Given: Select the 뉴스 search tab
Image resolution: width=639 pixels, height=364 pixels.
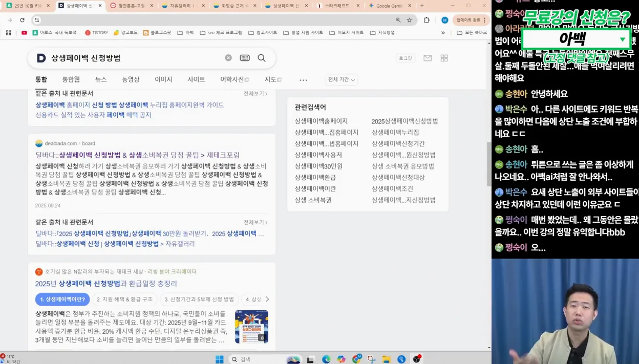Looking at the screenshot, I should [x=101, y=79].
